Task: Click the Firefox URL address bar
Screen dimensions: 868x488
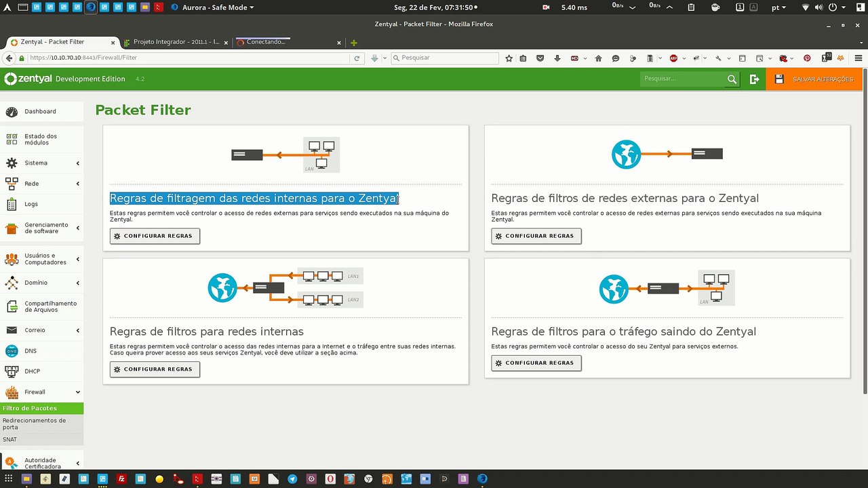Action: (x=187, y=58)
